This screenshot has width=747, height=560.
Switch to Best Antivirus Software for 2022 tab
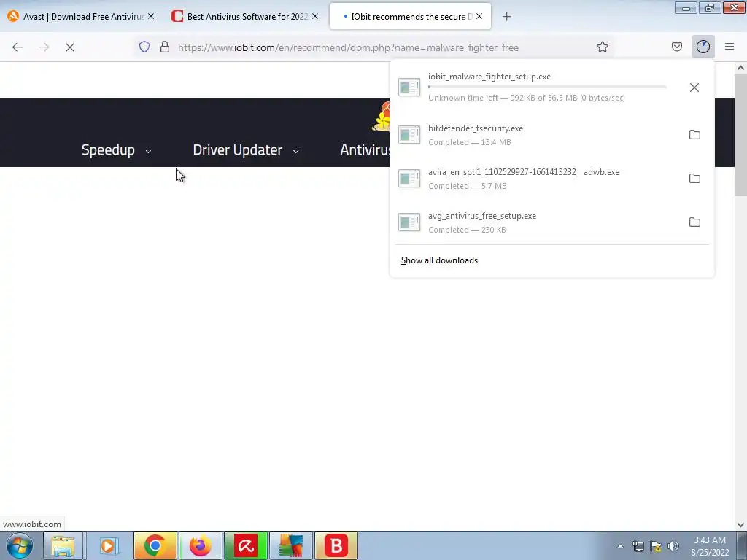[x=245, y=16]
